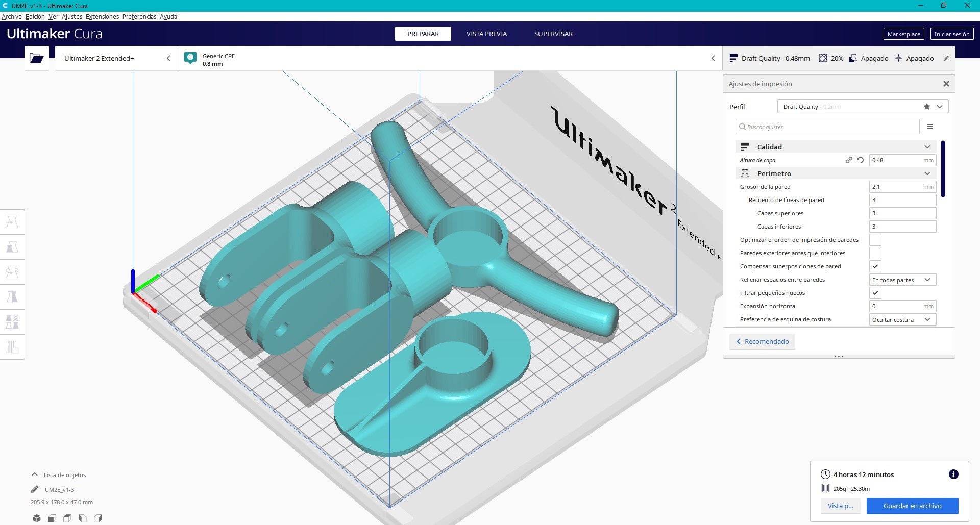Click the pencil edit settings icon

pyautogui.click(x=946, y=58)
